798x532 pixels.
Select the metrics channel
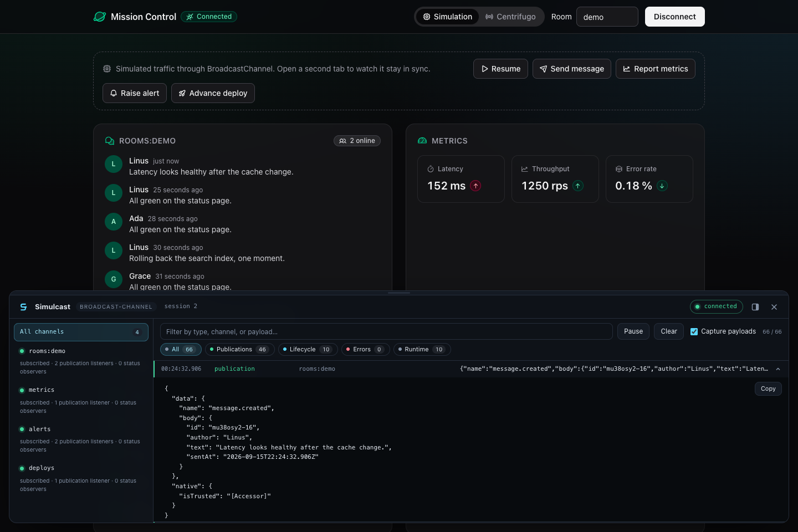pos(81,400)
